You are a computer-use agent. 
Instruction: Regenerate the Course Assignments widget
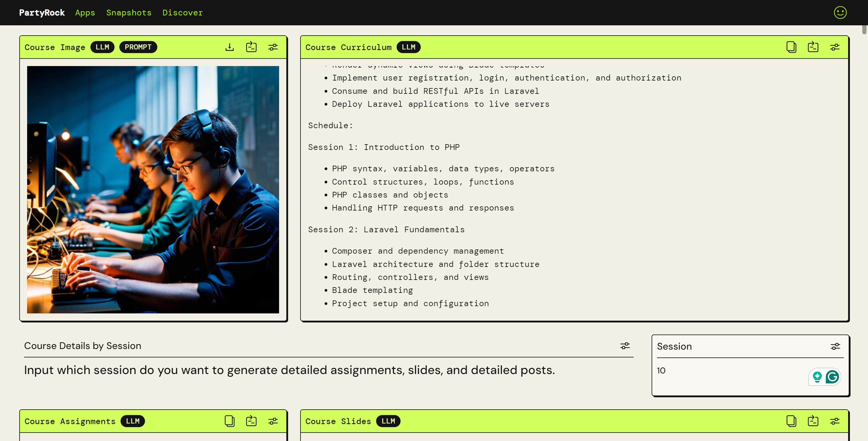pos(251,421)
